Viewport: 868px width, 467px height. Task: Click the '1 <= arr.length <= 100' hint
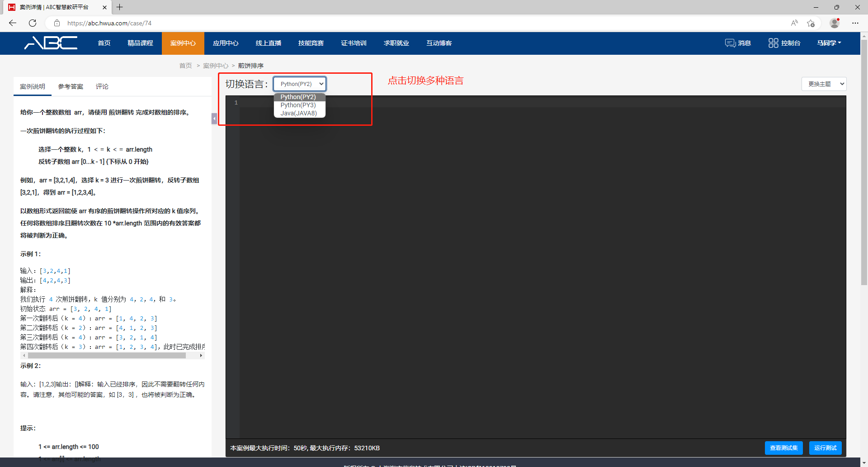click(69, 447)
